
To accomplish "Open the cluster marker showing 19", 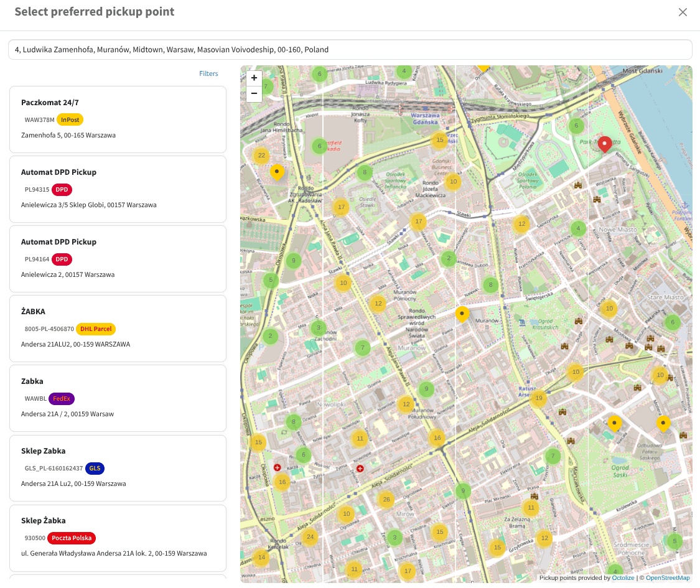I will point(539,398).
